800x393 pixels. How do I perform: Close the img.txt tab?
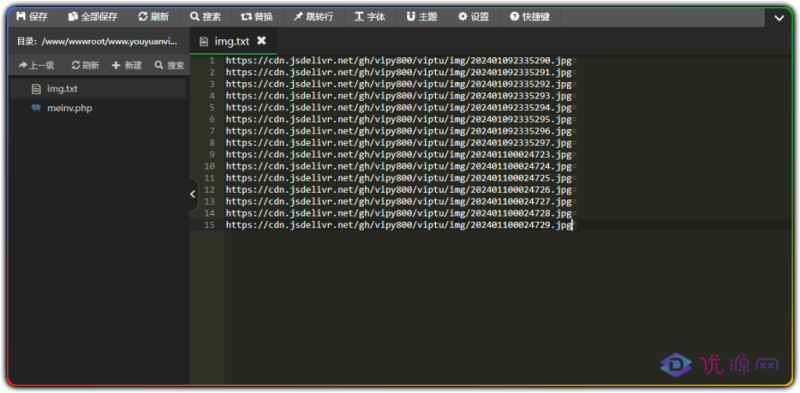pyautogui.click(x=261, y=40)
